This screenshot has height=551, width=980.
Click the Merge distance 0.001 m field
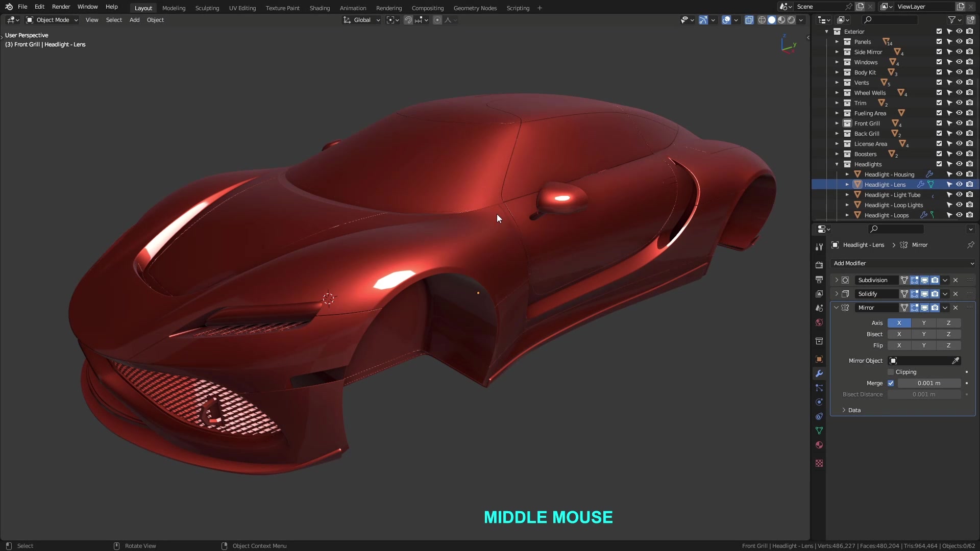pos(929,383)
